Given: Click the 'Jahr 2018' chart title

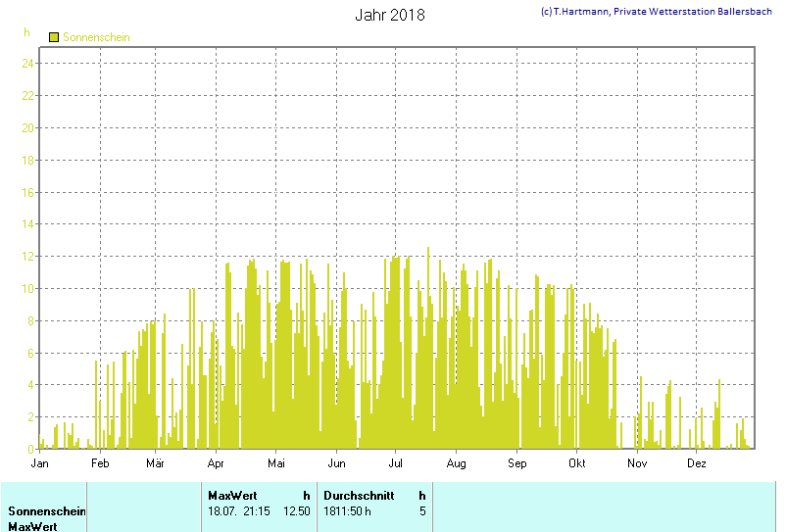Looking at the screenshot, I should [389, 15].
